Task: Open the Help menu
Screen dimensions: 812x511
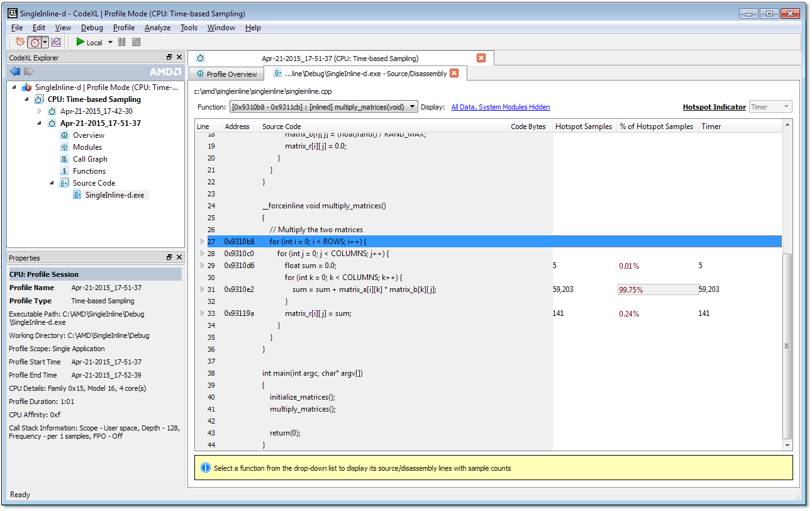Action: tap(253, 28)
